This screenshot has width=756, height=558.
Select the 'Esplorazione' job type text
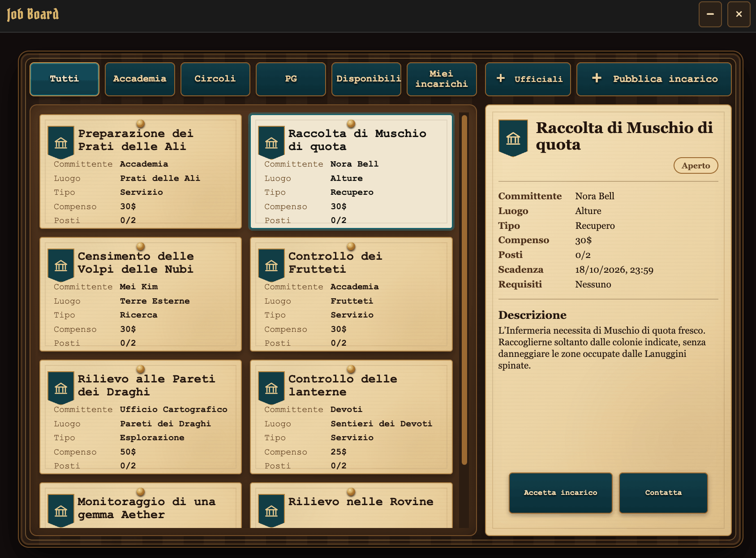[152, 438]
